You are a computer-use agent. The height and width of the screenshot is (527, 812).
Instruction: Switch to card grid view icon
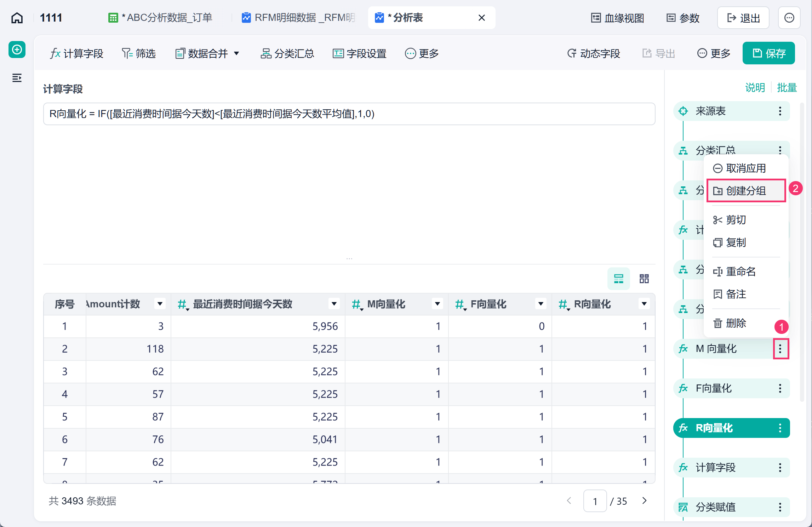pyautogui.click(x=644, y=279)
